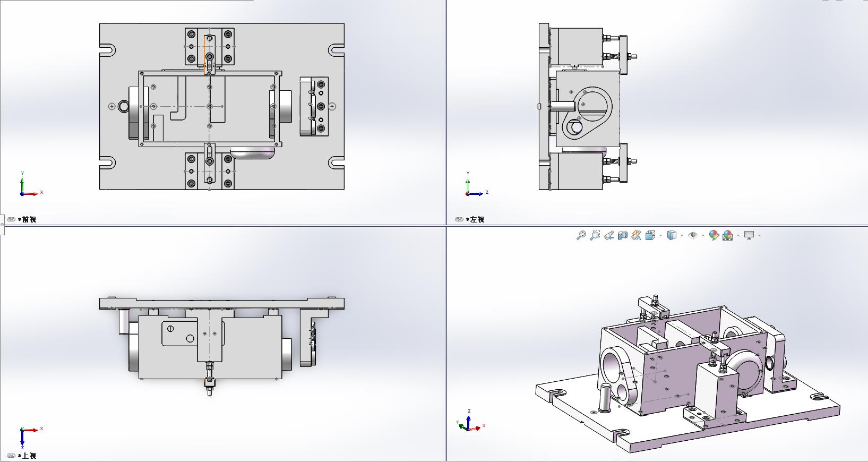Expand the Apply Scene dropdown arrow
The width and height of the screenshot is (868, 462).
(x=738, y=235)
